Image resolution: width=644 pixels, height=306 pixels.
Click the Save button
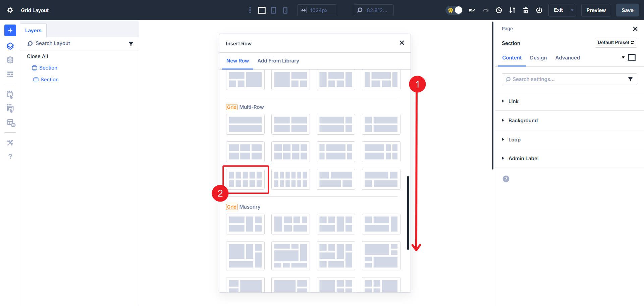point(627,10)
